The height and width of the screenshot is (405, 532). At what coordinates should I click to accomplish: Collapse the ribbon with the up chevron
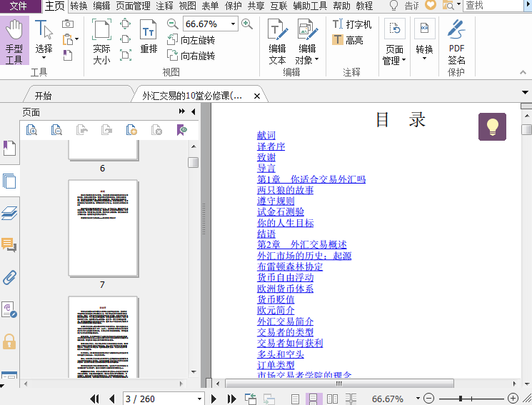click(523, 72)
